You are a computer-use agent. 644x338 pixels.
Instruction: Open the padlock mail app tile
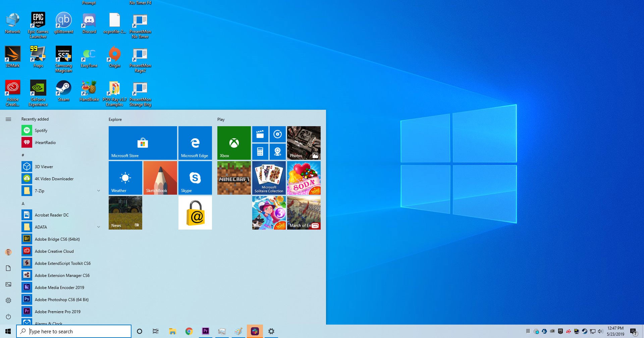(195, 213)
